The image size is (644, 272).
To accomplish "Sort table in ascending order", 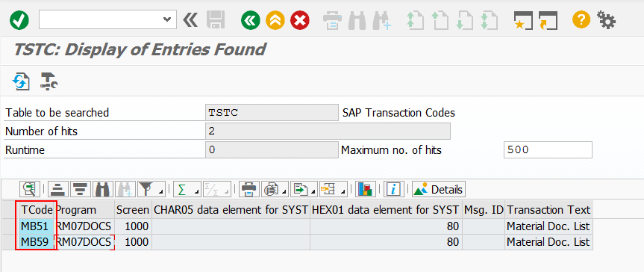I will [x=58, y=189].
